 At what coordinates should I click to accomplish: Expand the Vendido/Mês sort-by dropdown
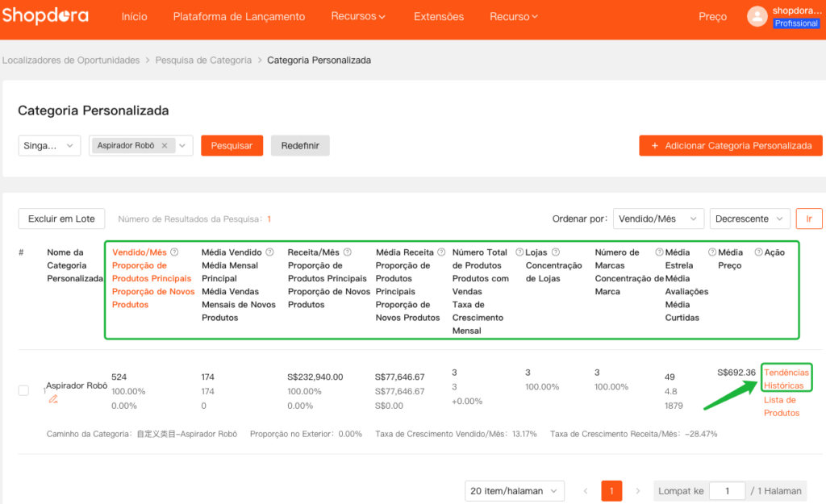[x=657, y=219]
